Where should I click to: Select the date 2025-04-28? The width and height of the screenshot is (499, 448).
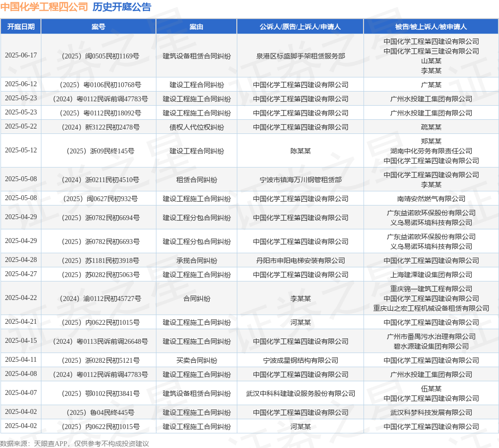tap(21, 260)
